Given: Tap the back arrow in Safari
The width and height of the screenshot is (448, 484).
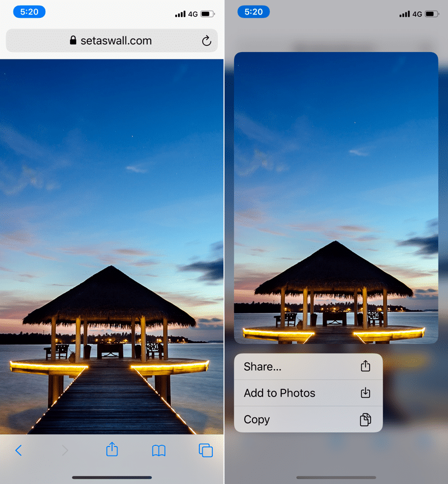Looking at the screenshot, I should pos(17,450).
